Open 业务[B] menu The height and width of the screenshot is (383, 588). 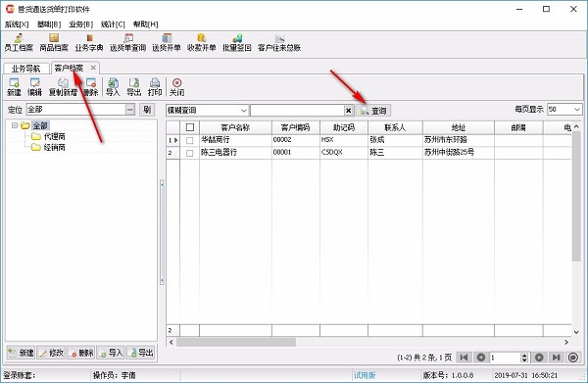(80, 24)
